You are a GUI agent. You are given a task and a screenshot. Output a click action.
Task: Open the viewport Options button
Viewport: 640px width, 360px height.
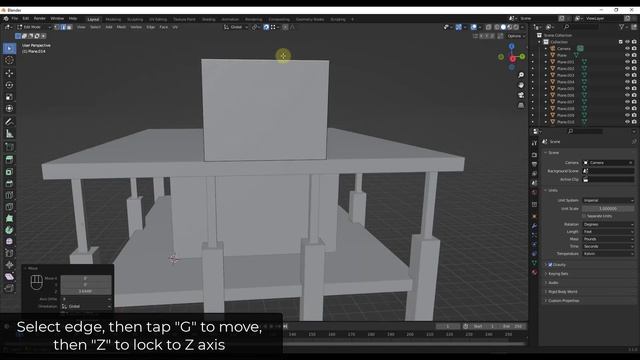click(x=516, y=36)
